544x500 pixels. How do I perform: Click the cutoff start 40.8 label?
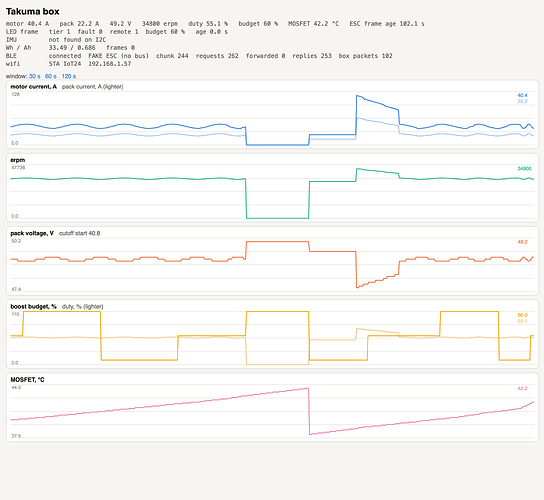[79, 233]
